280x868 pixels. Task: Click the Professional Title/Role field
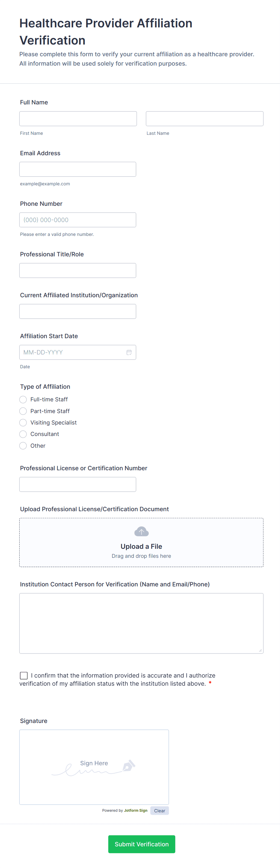tap(78, 270)
